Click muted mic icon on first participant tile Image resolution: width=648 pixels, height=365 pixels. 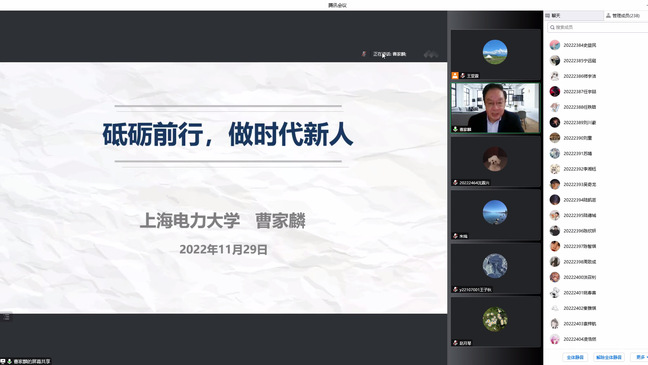(463, 76)
